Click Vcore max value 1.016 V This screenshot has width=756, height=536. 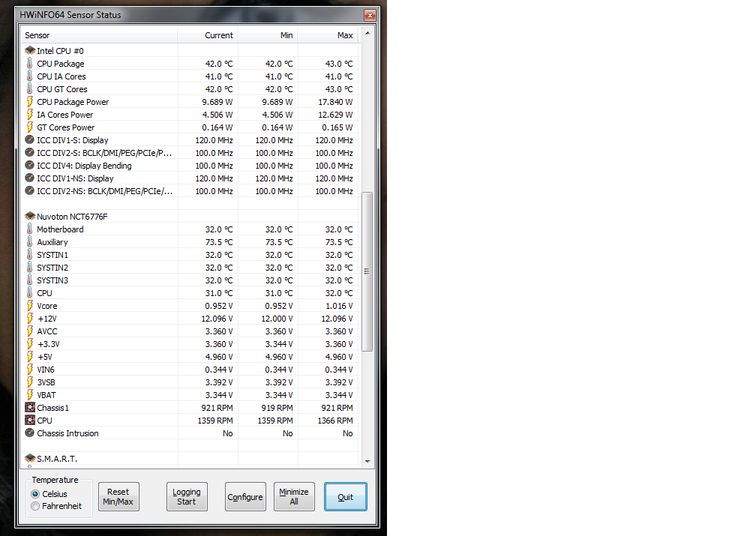(339, 306)
